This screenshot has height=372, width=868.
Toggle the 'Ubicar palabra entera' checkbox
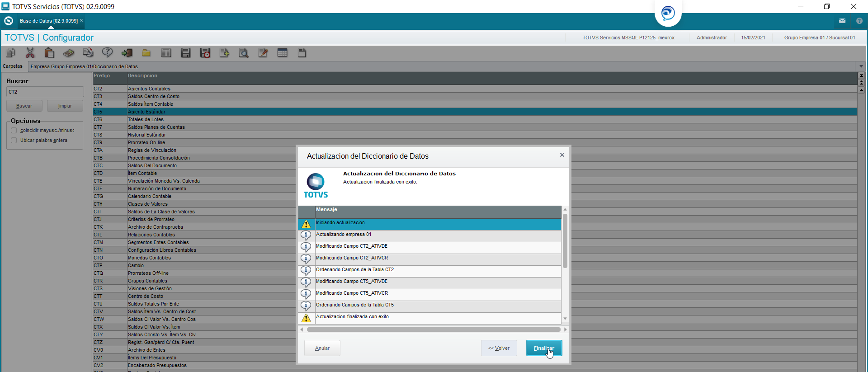tap(14, 141)
